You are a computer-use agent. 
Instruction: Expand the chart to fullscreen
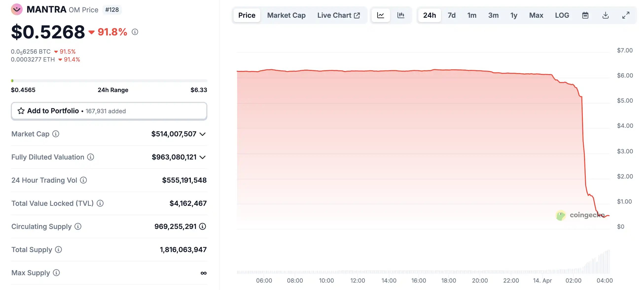626,15
